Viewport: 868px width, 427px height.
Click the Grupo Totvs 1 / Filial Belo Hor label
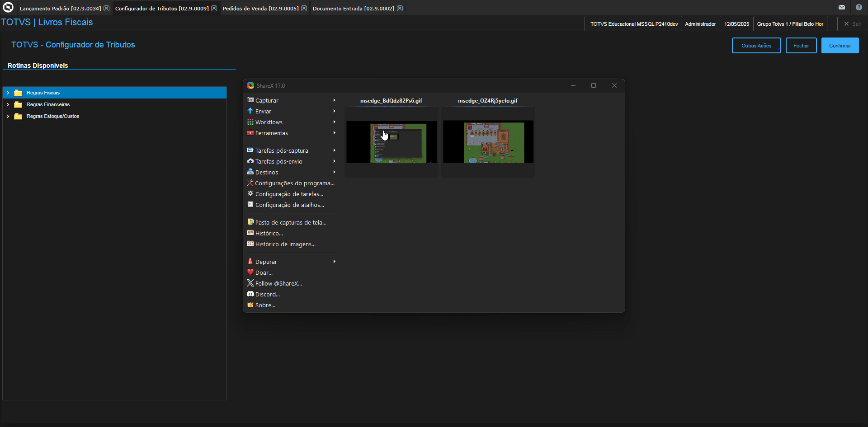coord(790,24)
